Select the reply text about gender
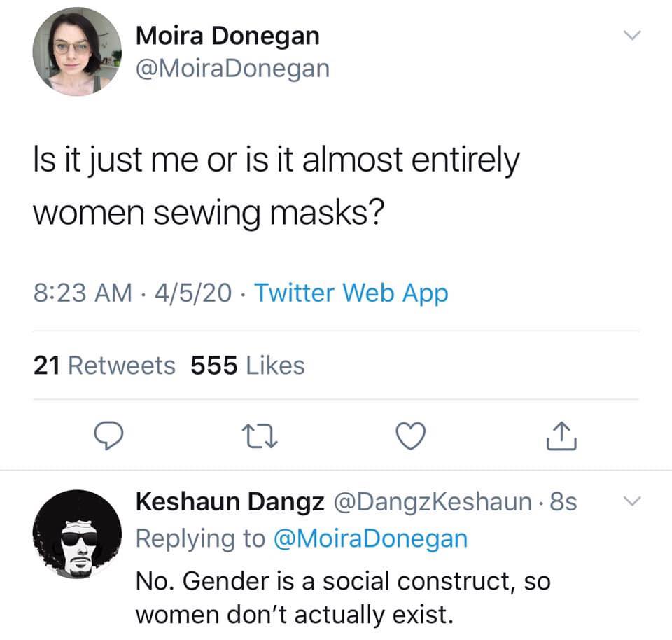 pos(343,599)
